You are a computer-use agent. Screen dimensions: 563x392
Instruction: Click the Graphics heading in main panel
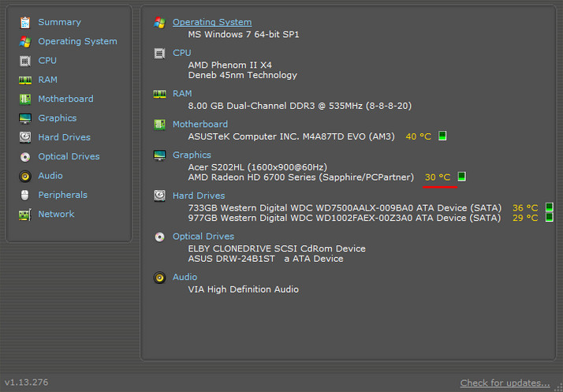(x=192, y=155)
